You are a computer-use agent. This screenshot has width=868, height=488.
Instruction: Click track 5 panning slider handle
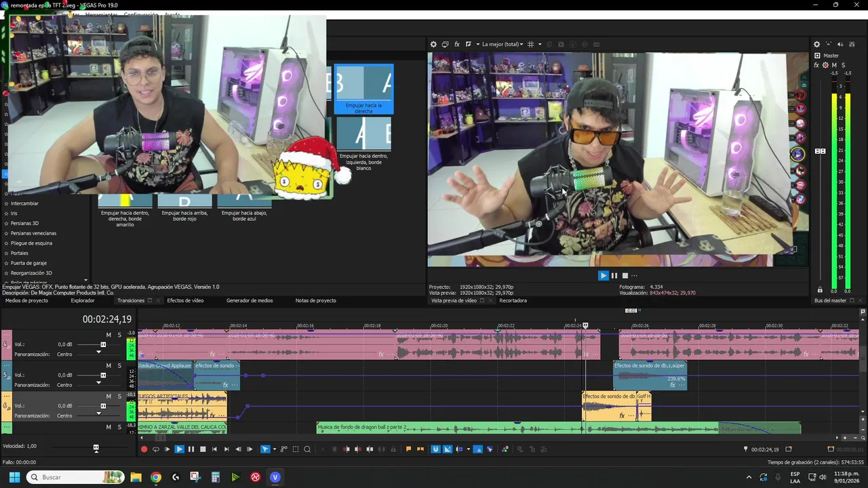coord(98,383)
